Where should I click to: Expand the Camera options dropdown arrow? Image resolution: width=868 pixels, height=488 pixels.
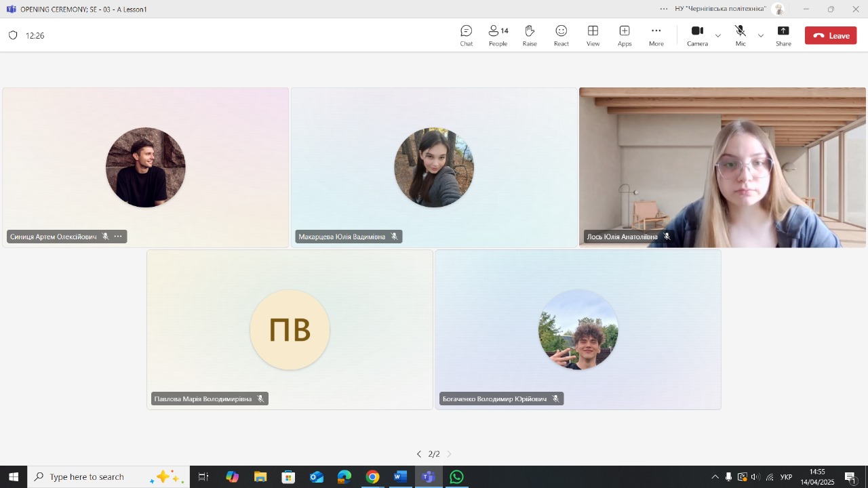point(718,36)
